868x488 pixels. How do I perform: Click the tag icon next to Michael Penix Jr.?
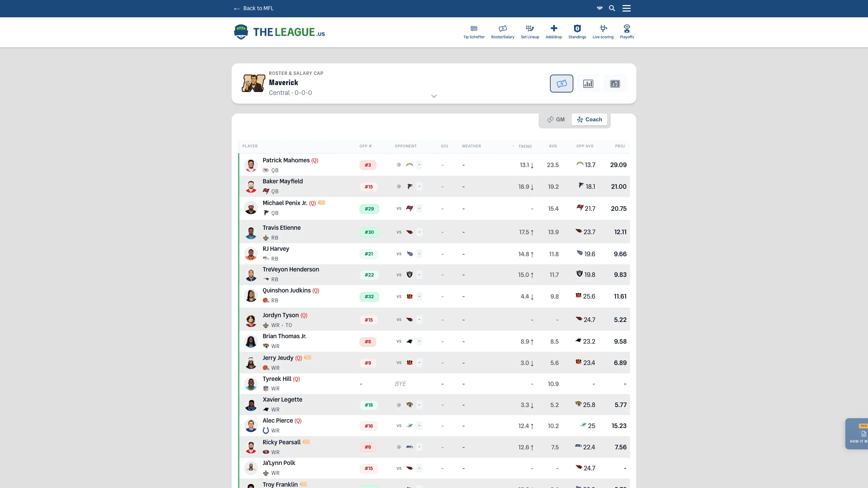(x=321, y=202)
